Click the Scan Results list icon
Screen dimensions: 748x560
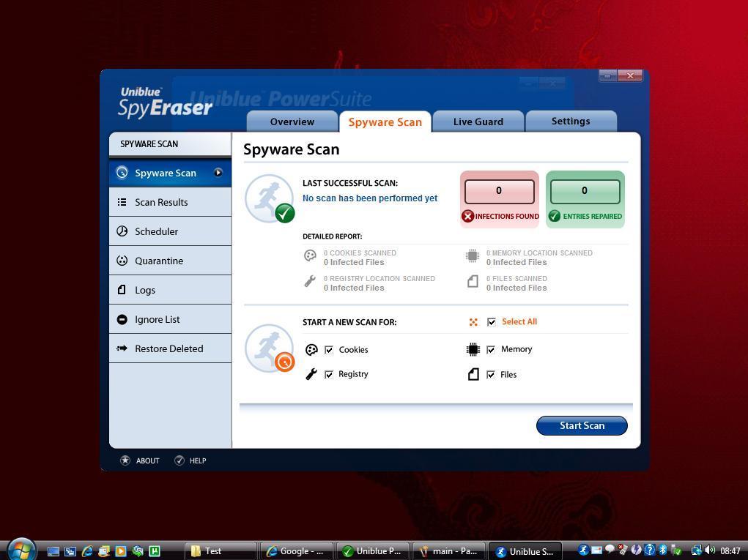pos(122,202)
